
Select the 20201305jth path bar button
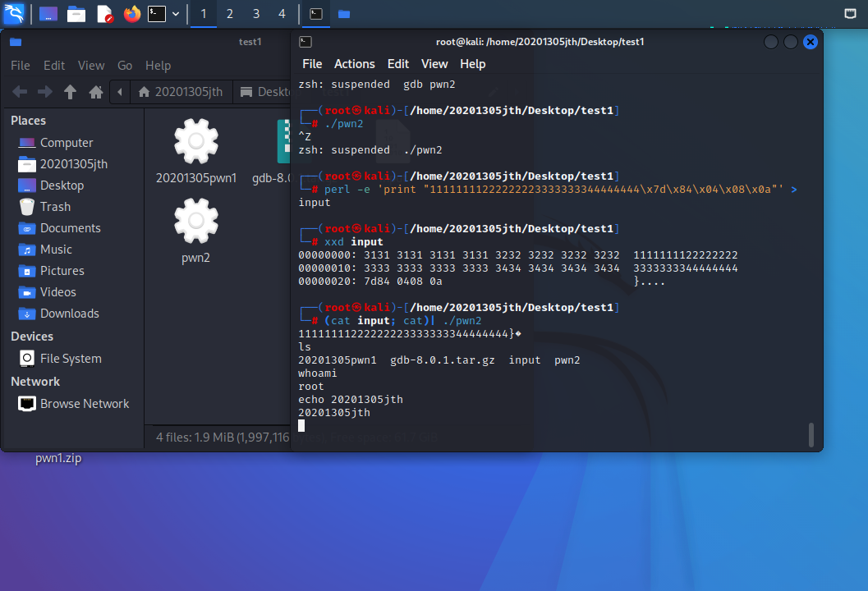coord(181,92)
